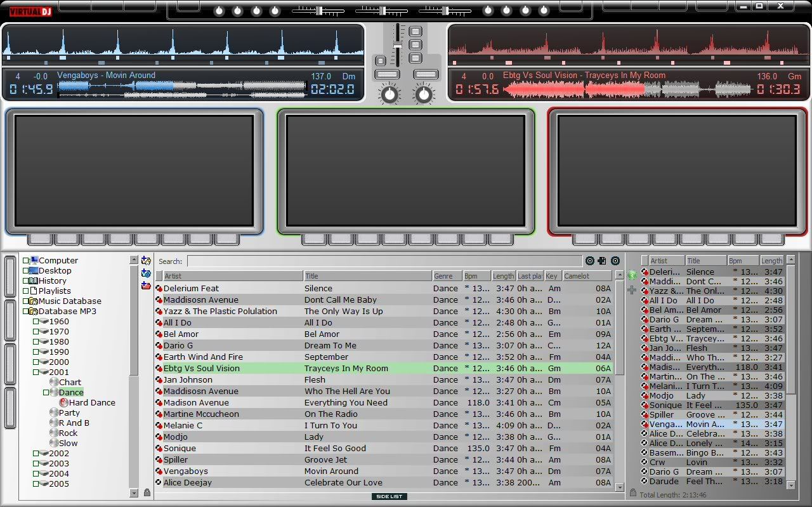
Task: Click the left horizontal slider in the top bar
Action: [317, 11]
